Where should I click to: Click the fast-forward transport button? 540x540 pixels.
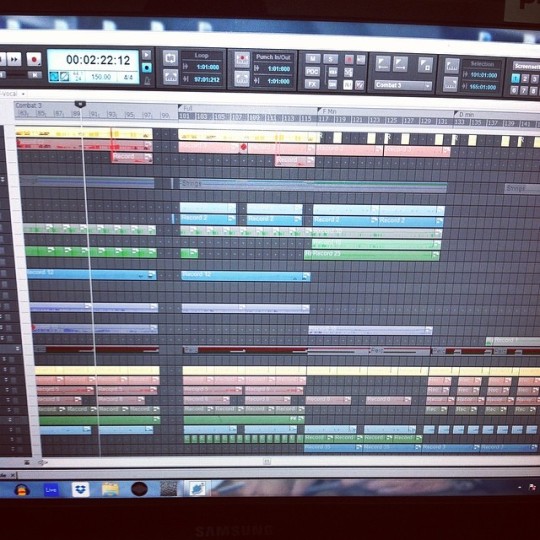[x=14, y=59]
